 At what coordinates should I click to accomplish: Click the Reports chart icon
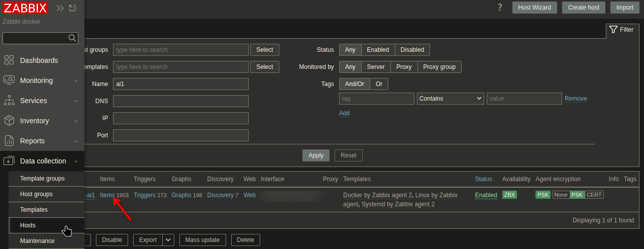coord(9,141)
